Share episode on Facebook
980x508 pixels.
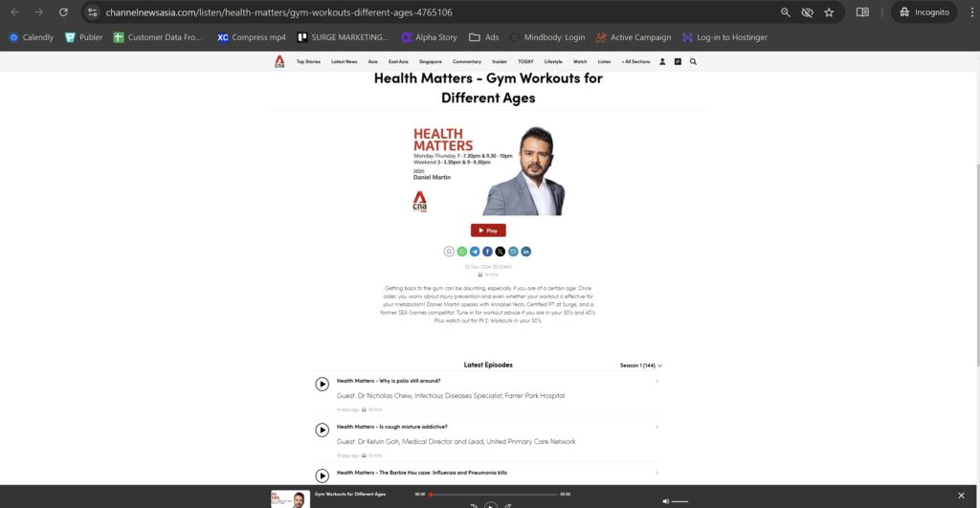(x=487, y=252)
